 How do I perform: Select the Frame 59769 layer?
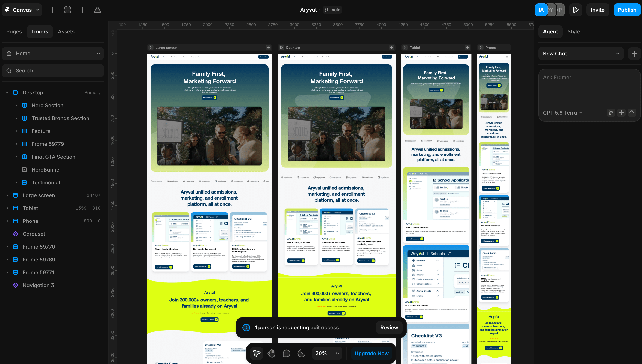pyautogui.click(x=53, y=260)
